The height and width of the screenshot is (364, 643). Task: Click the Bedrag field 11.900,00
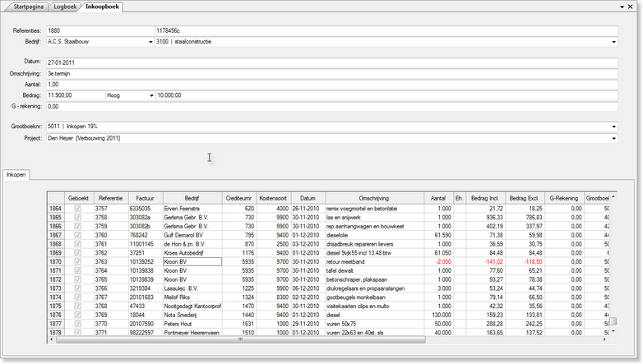[76, 95]
